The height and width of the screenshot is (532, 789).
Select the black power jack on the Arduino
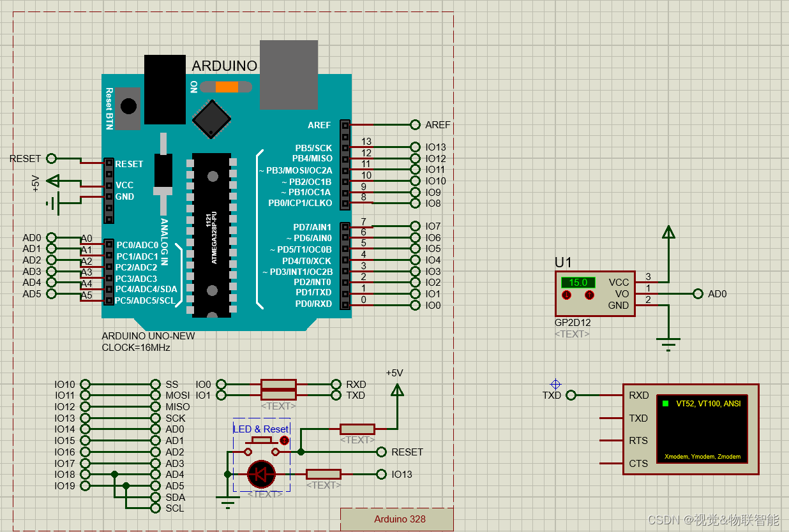coord(165,89)
